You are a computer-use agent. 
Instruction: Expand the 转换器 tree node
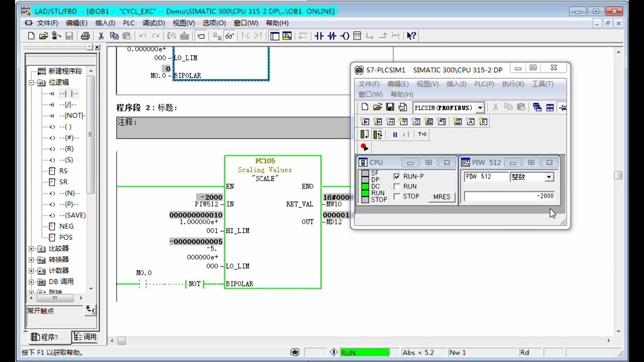tap(31, 260)
